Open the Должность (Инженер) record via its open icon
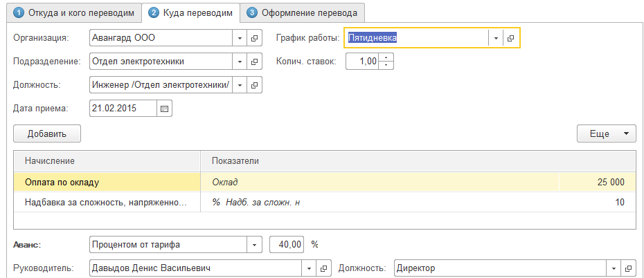This screenshot has width=644, height=278. (x=254, y=85)
